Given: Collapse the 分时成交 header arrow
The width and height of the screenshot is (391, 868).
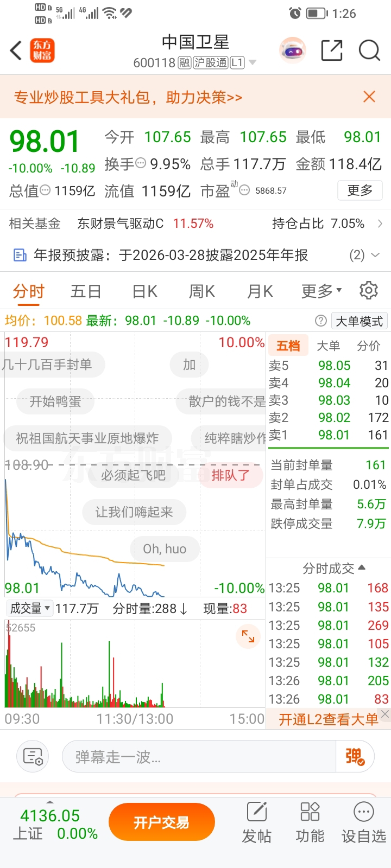Looking at the screenshot, I should click(x=362, y=567).
